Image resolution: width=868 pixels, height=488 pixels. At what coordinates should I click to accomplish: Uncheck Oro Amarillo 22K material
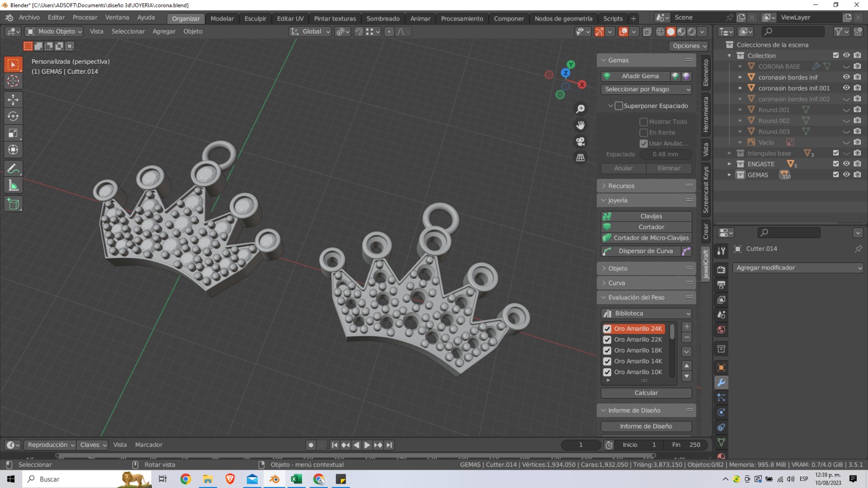pyautogui.click(x=608, y=339)
